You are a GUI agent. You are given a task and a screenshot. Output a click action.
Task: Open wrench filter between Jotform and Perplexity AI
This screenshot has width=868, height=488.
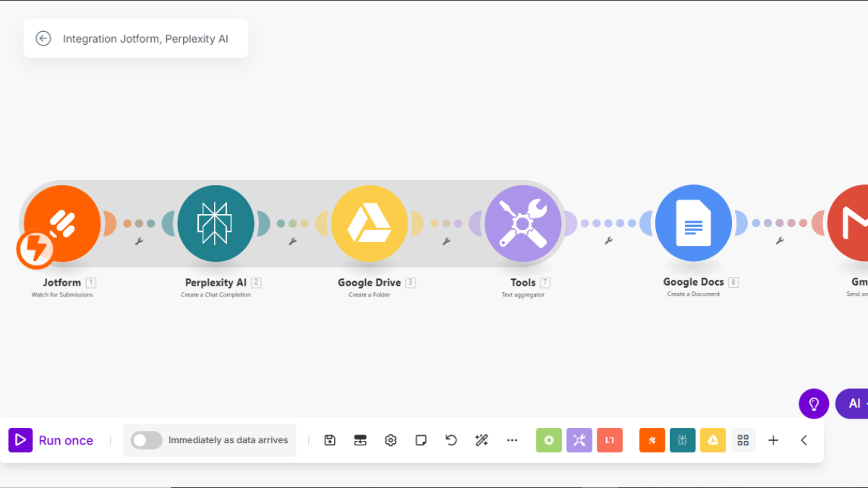(x=139, y=241)
